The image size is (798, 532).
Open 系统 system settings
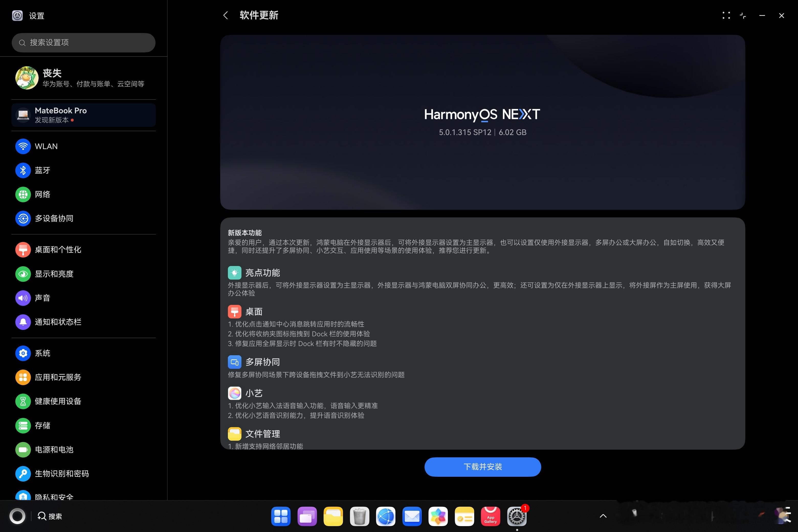coord(83,353)
